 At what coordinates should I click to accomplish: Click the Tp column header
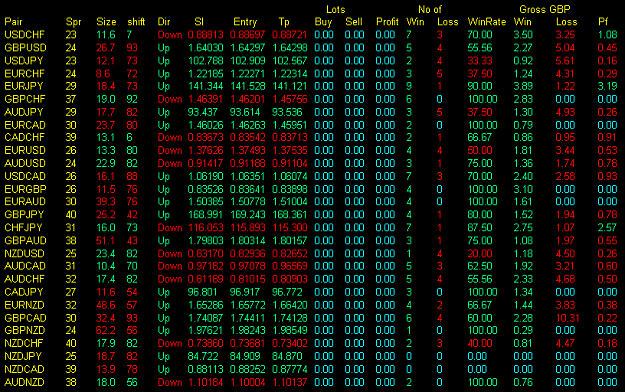(284, 22)
